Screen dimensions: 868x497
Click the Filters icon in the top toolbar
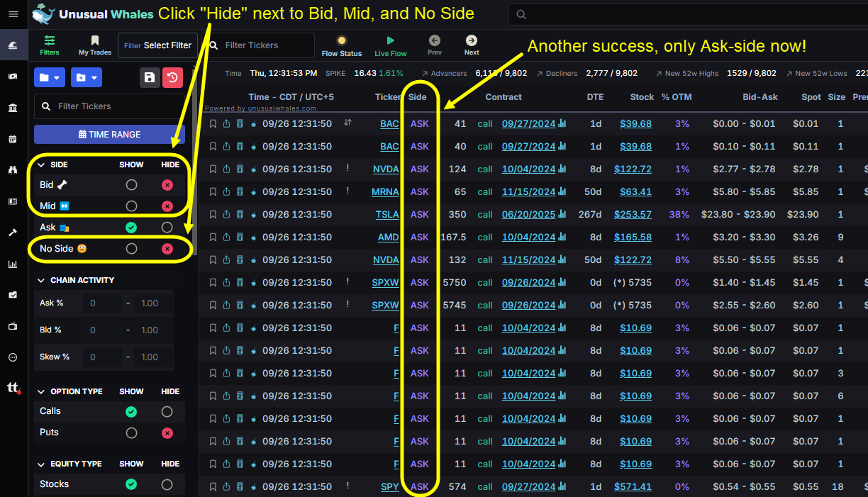[49, 45]
